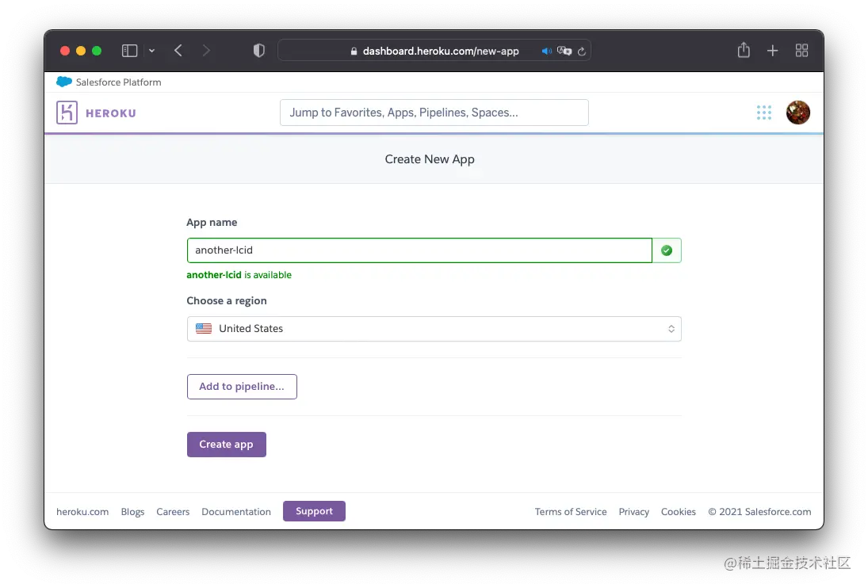Click the Heroku logo icon
Image resolution: width=868 pixels, height=588 pixels.
pos(67,112)
